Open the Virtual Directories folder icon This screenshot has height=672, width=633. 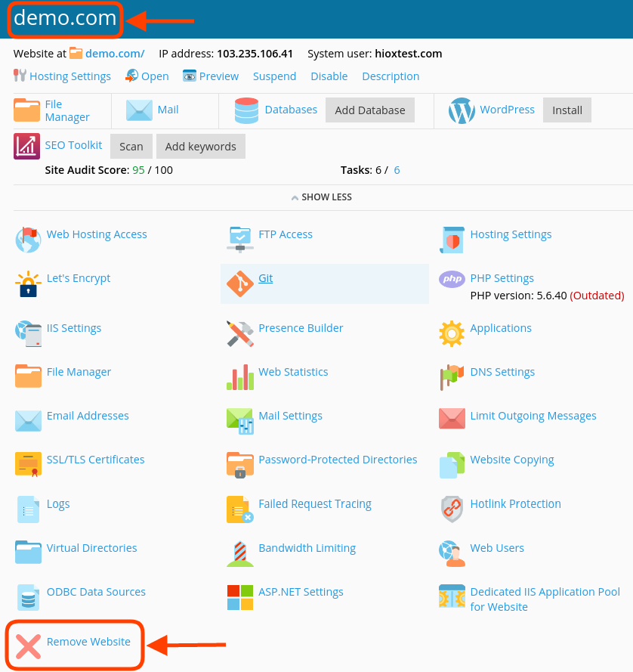(28, 552)
